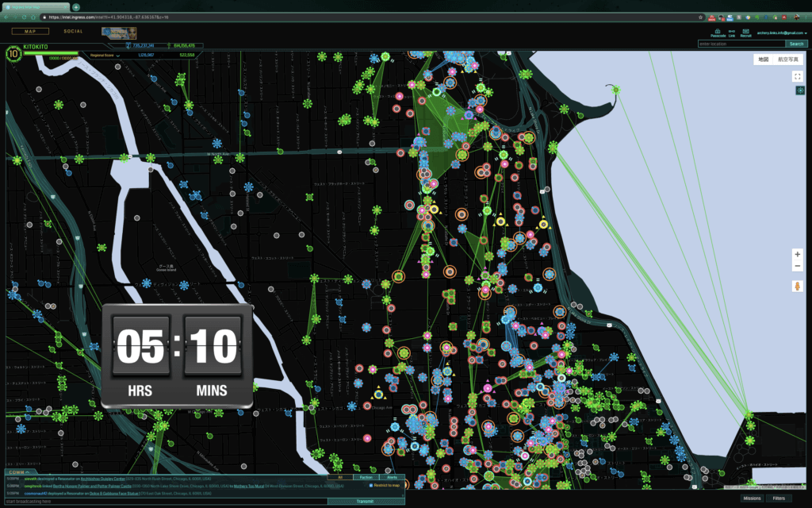Zoom in the map with plus button
The image size is (812, 508).
tap(798, 254)
